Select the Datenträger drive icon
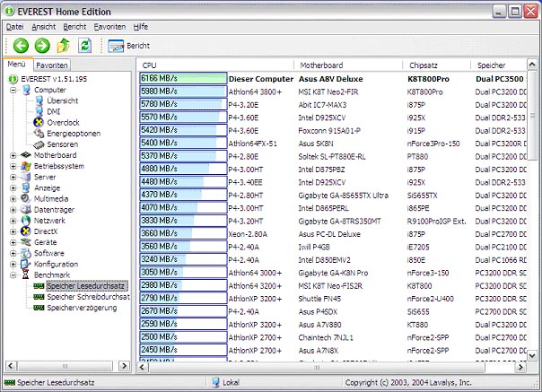Screen dimensions: 542x392 (26, 210)
